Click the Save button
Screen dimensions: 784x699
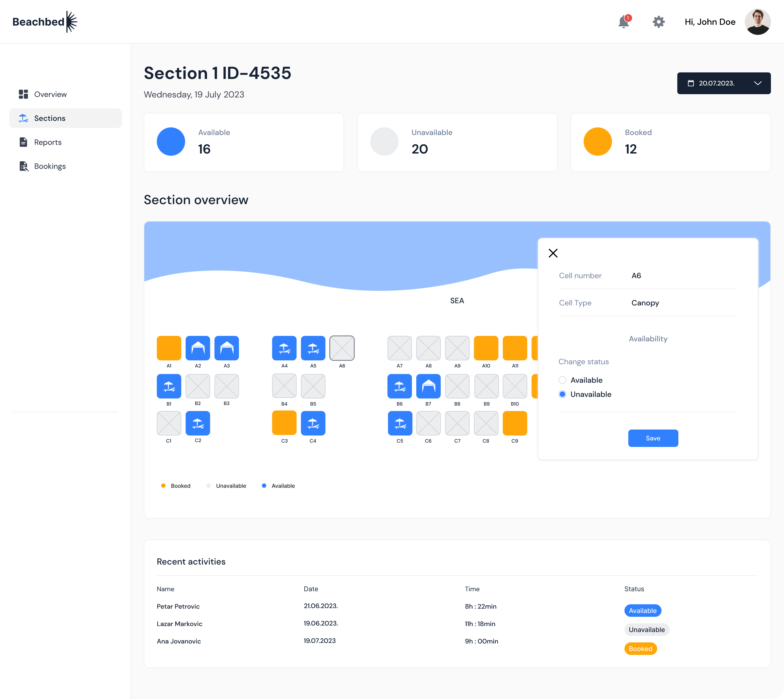pos(653,438)
